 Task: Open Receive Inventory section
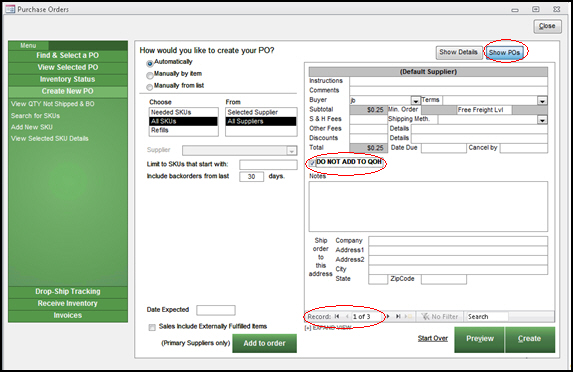[x=68, y=304]
